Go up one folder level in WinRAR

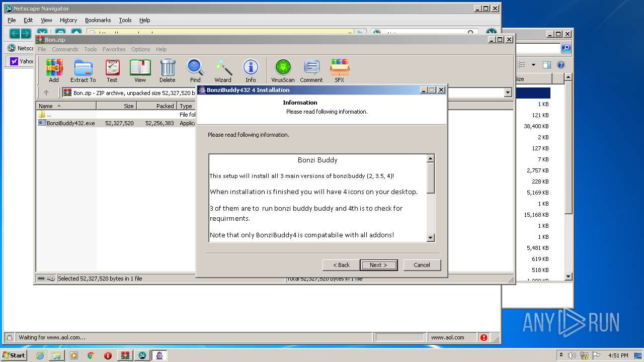[46, 93]
